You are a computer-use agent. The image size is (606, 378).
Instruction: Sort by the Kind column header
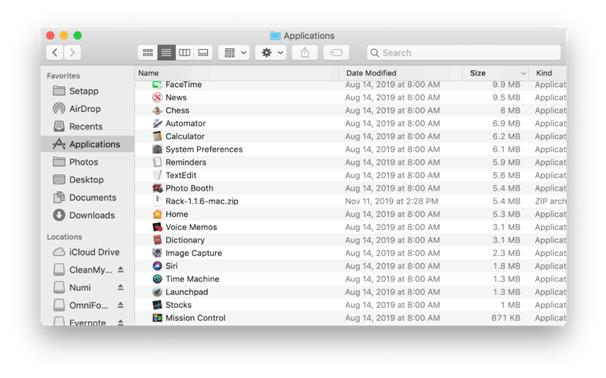(548, 73)
